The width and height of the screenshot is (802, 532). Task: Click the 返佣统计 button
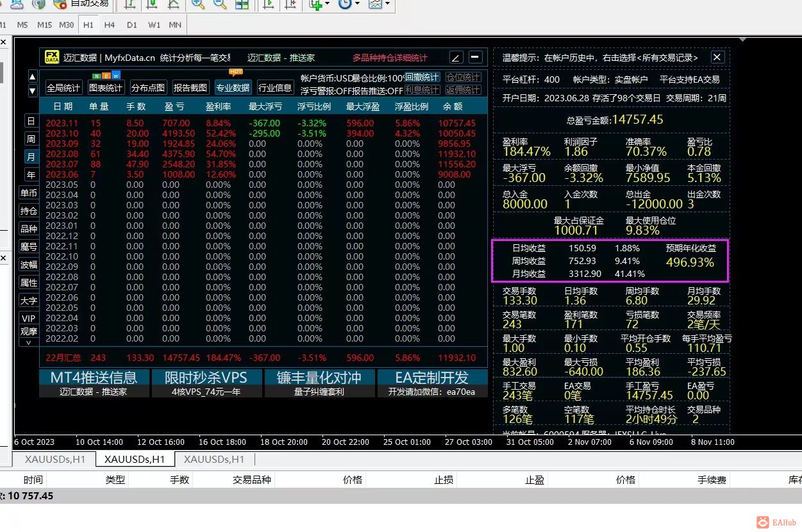coord(463,90)
